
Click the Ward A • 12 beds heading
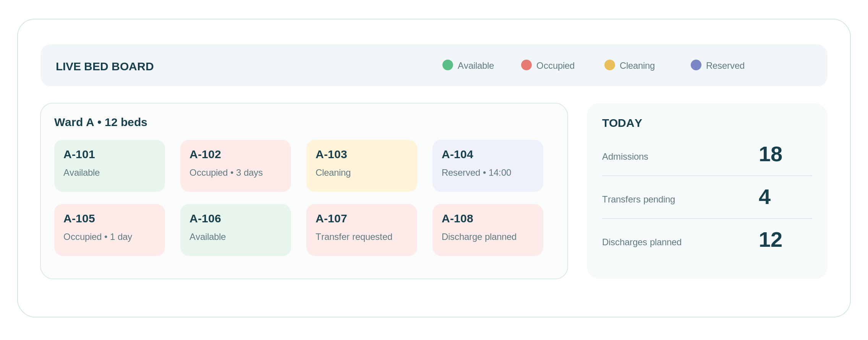pyautogui.click(x=100, y=122)
